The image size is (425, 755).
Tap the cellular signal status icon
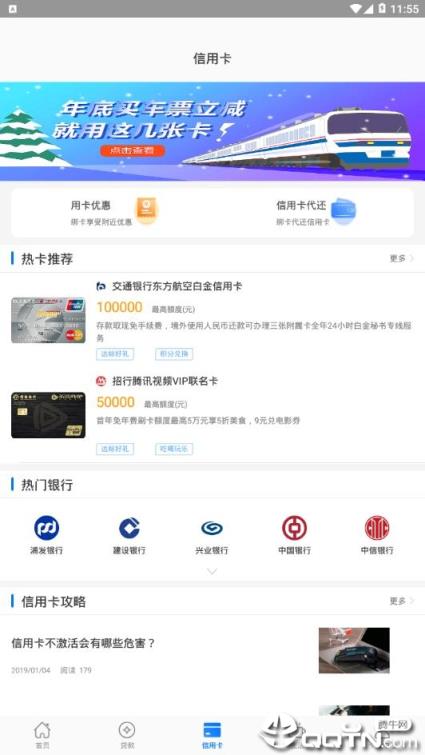tap(368, 9)
